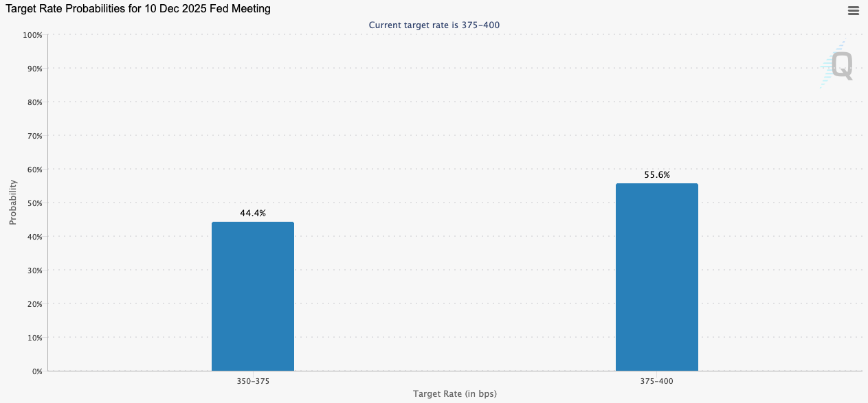
Task: Click the 375-400 x-axis category label
Action: coord(656,381)
